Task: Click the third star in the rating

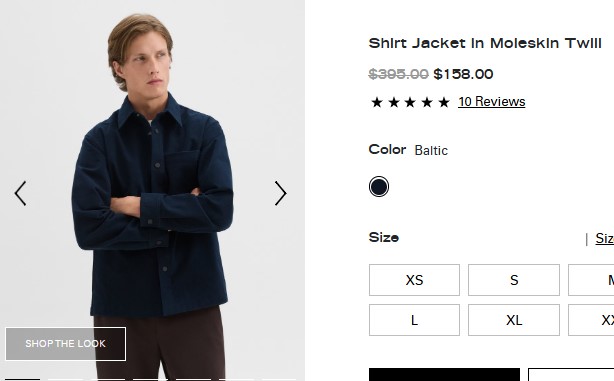Action: (410, 102)
